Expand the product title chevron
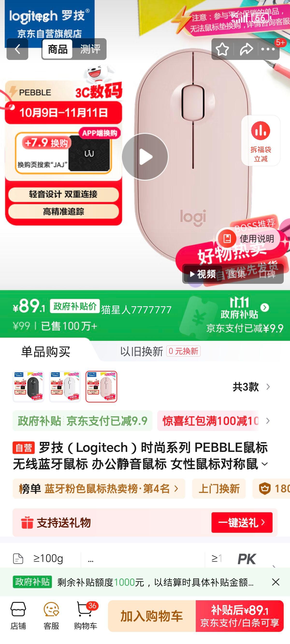The width and height of the screenshot is (290, 644). click(264, 464)
